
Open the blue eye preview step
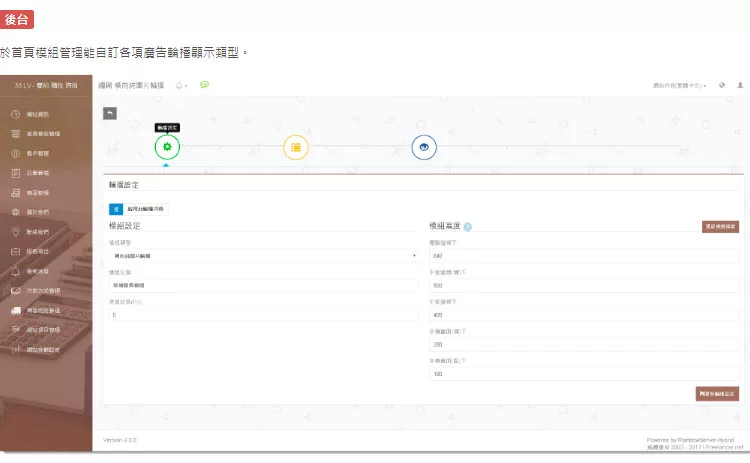(x=424, y=147)
